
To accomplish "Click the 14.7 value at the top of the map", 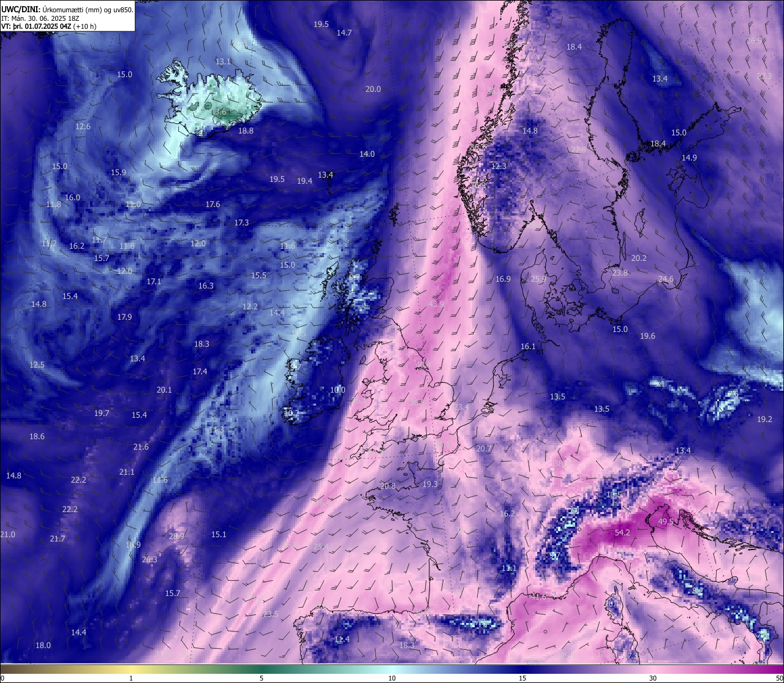I will [x=344, y=32].
